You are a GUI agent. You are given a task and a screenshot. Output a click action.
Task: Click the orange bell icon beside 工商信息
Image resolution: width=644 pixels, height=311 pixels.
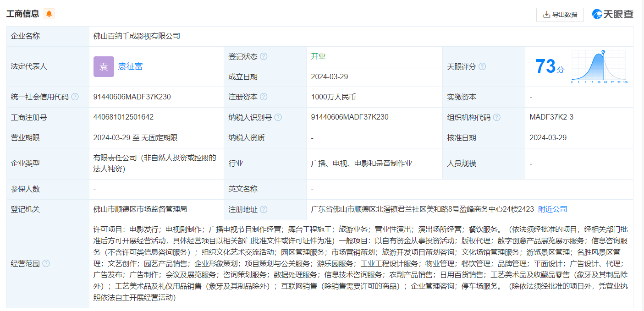click(49, 14)
